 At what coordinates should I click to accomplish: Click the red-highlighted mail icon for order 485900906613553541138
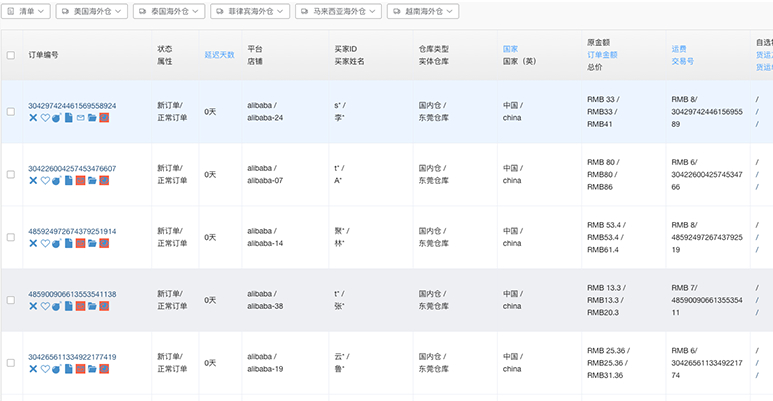coord(80,307)
